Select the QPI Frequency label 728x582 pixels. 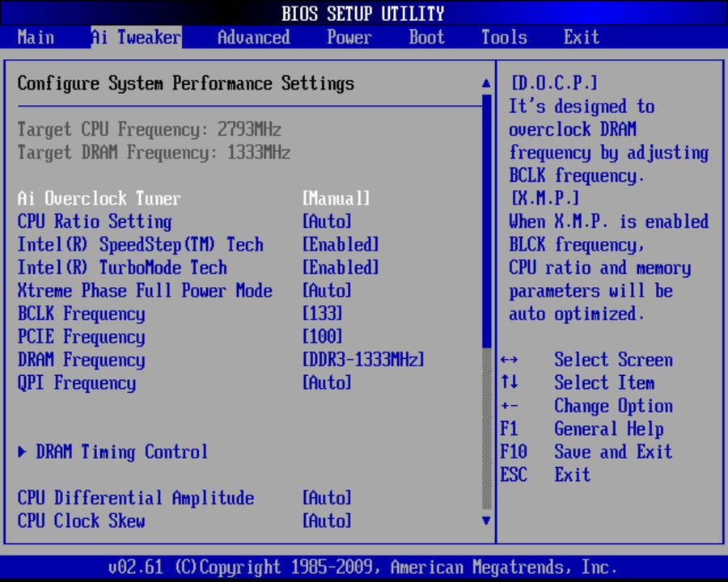tap(77, 383)
